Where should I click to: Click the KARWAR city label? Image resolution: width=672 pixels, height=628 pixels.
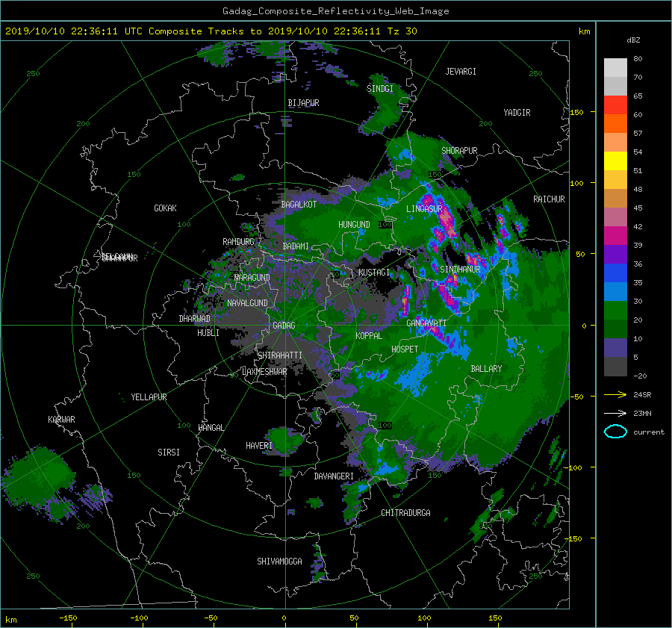(61, 420)
